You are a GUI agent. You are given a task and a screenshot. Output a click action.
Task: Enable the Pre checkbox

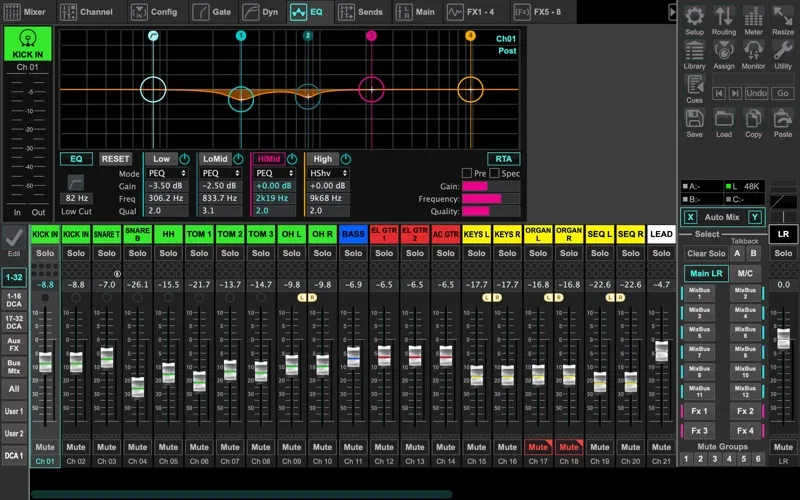[x=466, y=173]
